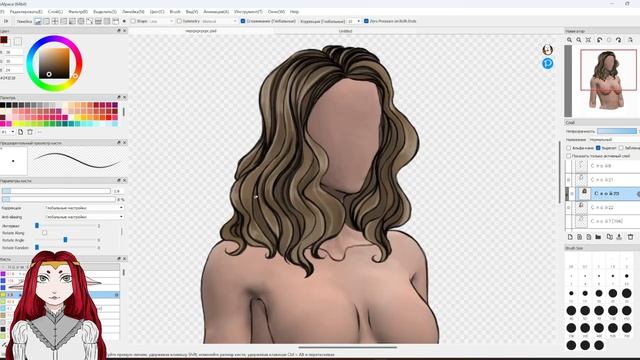
Task: Open the Brush menu
Action: coord(175,12)
